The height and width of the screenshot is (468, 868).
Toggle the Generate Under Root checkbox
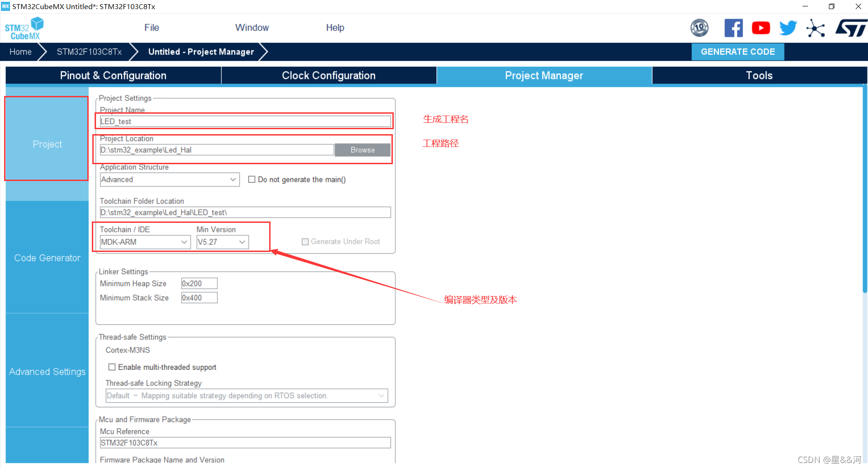(x=305, y=242)
